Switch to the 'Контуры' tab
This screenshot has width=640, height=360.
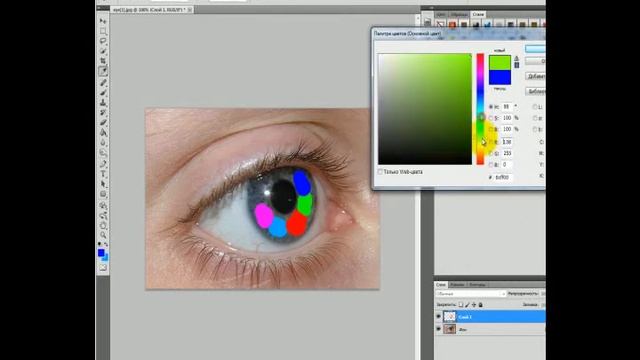(x=477, y=284)
